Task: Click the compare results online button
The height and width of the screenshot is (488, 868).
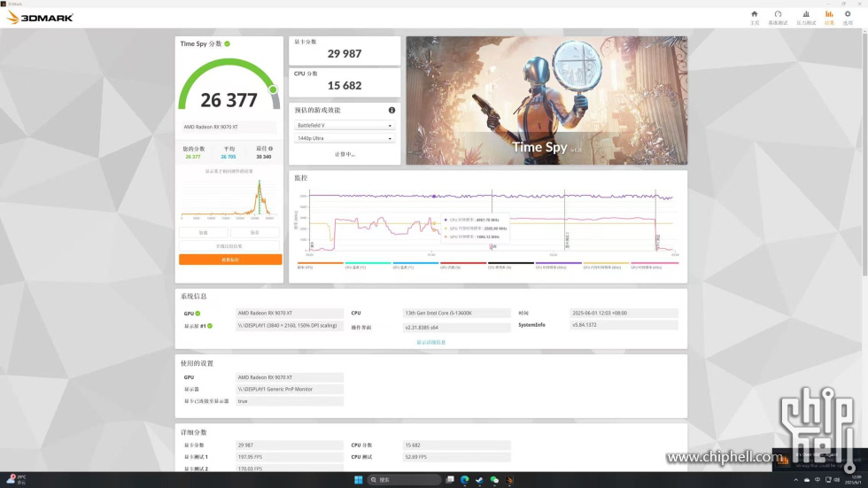Action: (x=229, y=246)
